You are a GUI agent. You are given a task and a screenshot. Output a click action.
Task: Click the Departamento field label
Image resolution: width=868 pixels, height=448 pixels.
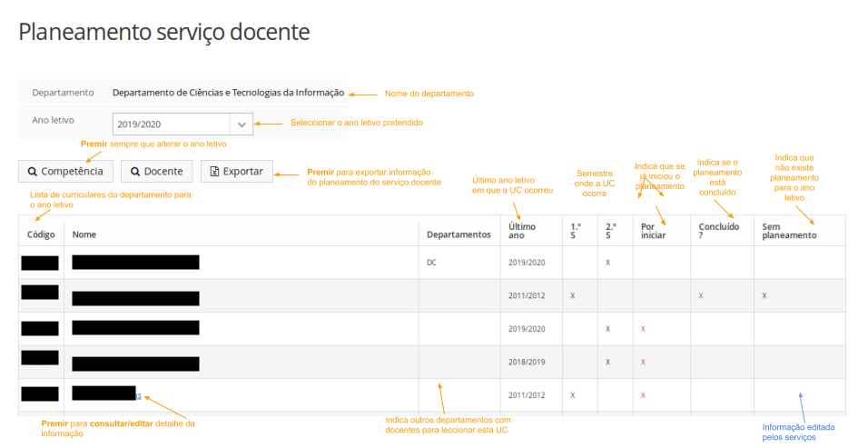click(x=64, y=93)
